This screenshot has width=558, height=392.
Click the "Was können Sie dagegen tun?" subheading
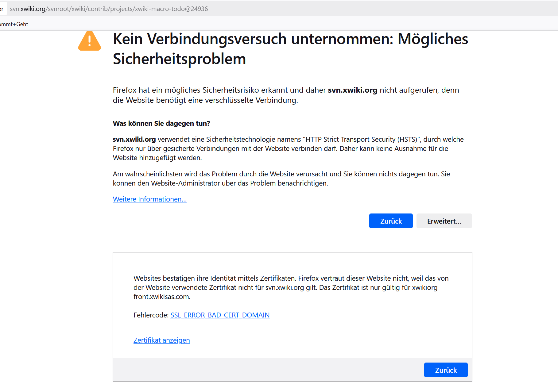pos(161,123)
